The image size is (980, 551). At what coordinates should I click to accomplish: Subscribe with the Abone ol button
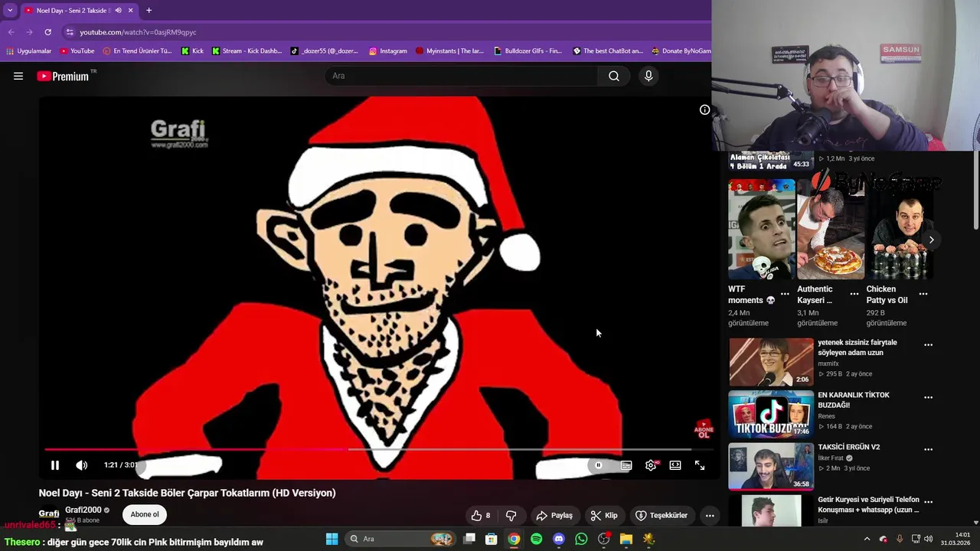pos(145,514)
